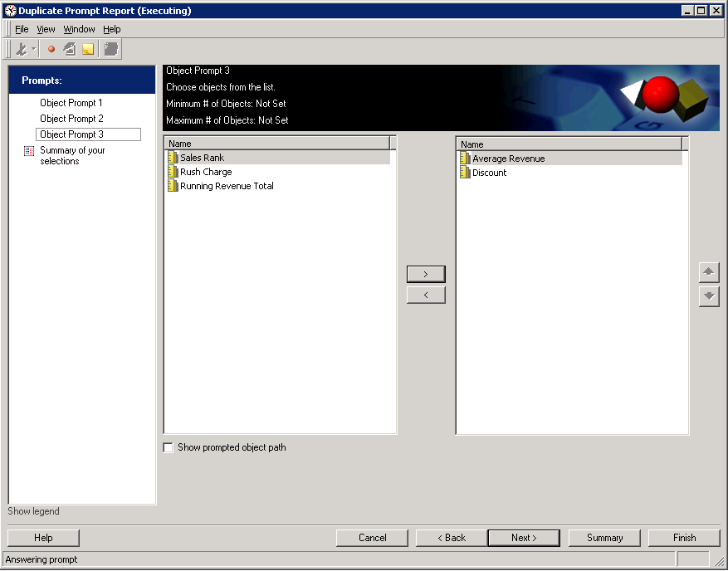
Task: Open the yellow note toolbar icon
Action: (x=87, y=48)
